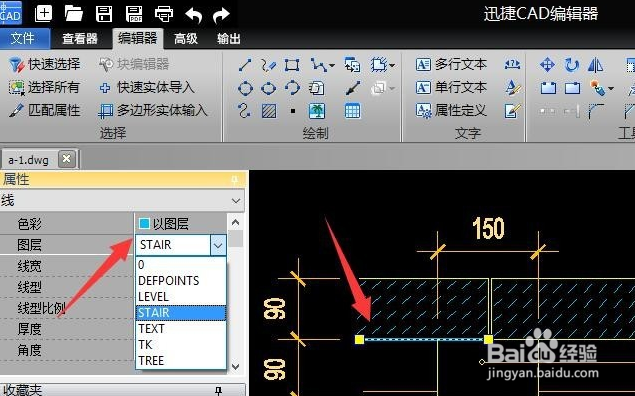Viewport: 635px width, 396px height.
Task: Click the Print icon
Action: click(x=164, y=14)
